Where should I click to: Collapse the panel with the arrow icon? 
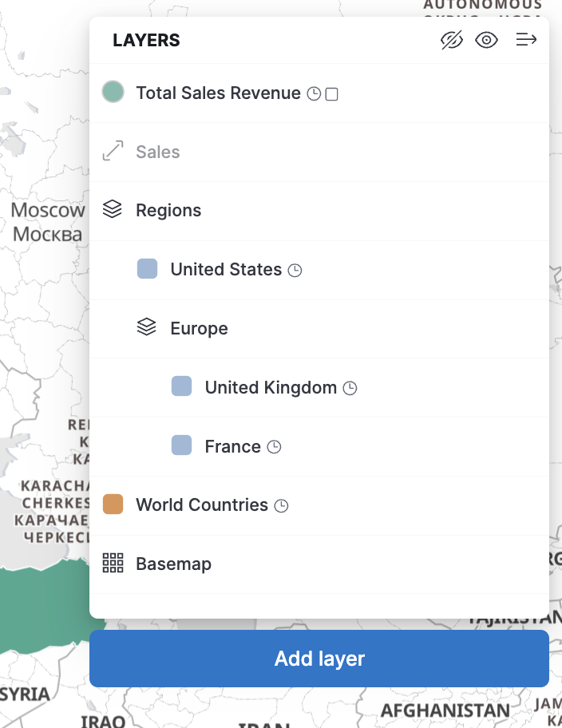point(526,39)
